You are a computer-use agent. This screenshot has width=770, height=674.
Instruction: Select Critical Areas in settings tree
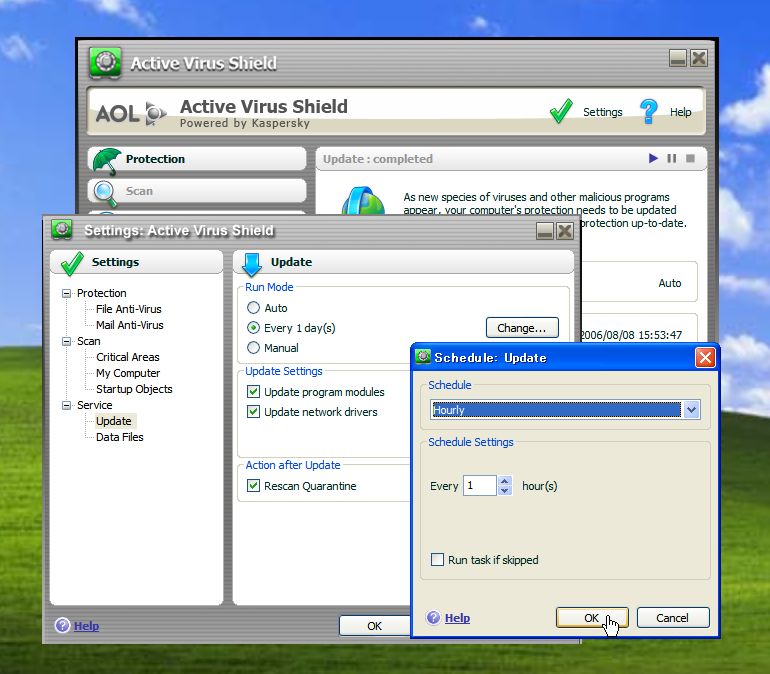[x=128, y=357]
